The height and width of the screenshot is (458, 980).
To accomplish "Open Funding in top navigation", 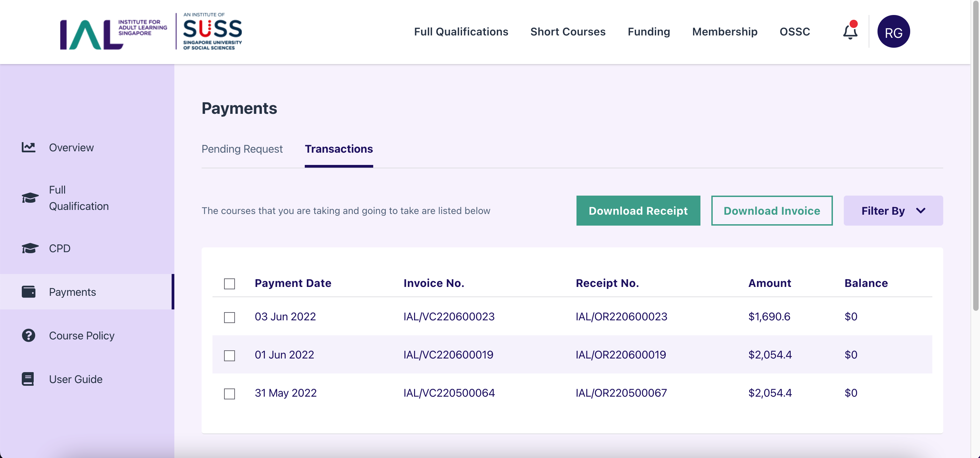I will pos(649,32).
